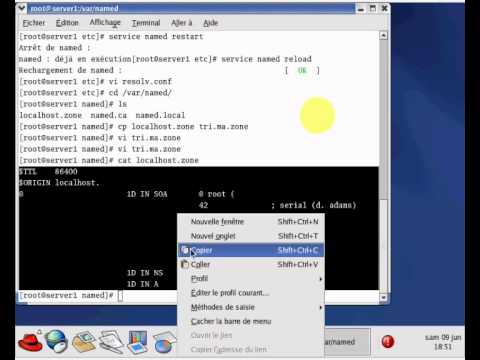
Task: Click scrollbar down arrow in terminal
Action: coord(383,297)
